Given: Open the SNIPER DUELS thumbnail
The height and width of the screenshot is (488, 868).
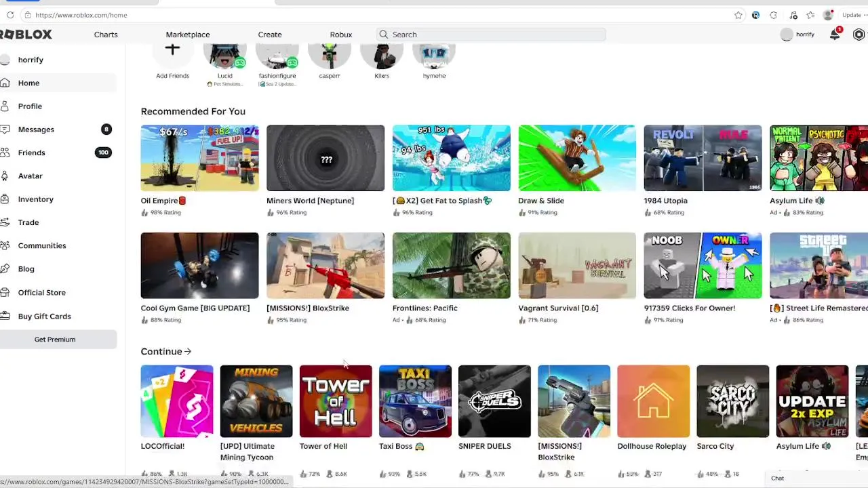Looking at the screenshot, I should point(494,401).
